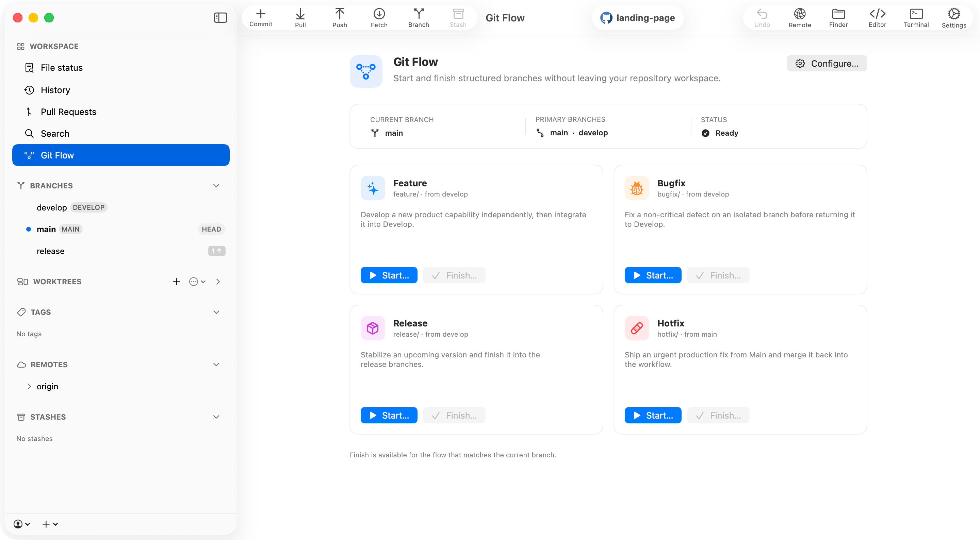
Task: Open History in the sidebar
Action: (120, 90)
